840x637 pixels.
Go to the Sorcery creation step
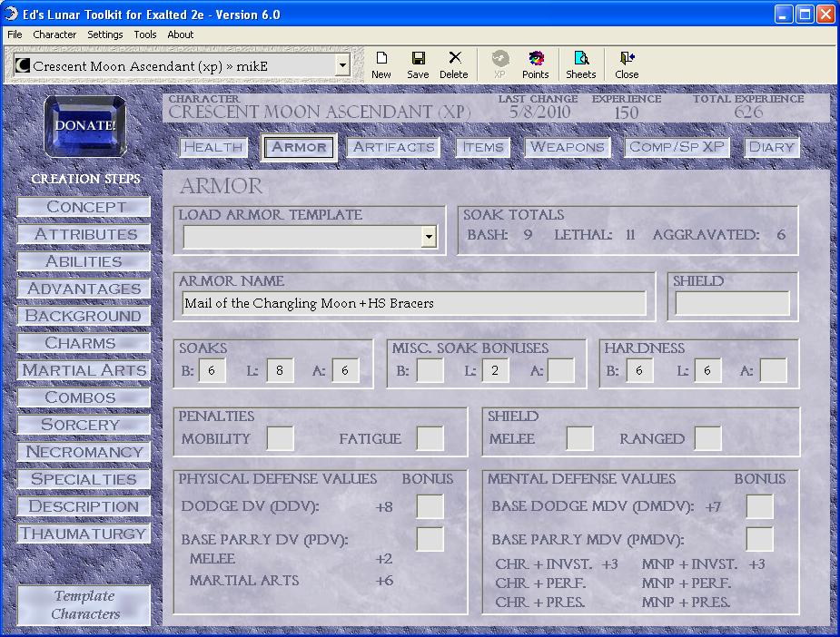coord(84,425)
